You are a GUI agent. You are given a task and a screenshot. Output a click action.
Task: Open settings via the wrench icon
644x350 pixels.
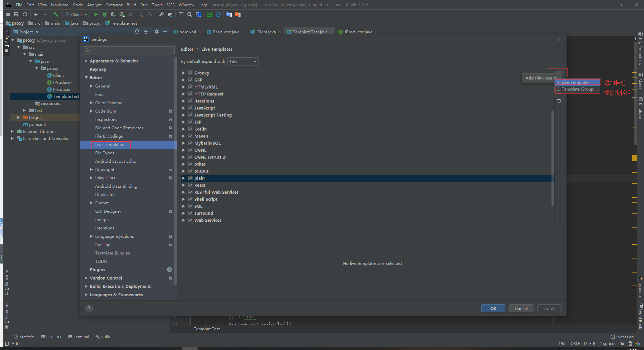[x=161, y=14]
